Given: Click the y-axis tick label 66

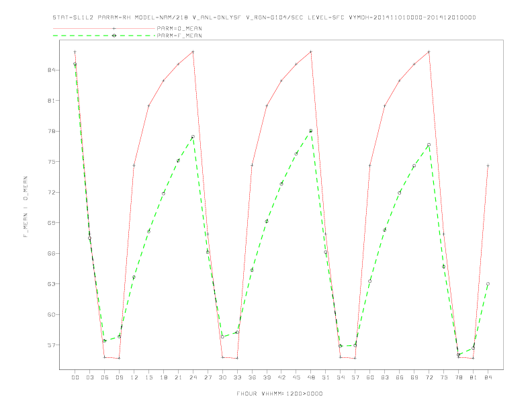Looking at the screenshot, I should 51,253.
